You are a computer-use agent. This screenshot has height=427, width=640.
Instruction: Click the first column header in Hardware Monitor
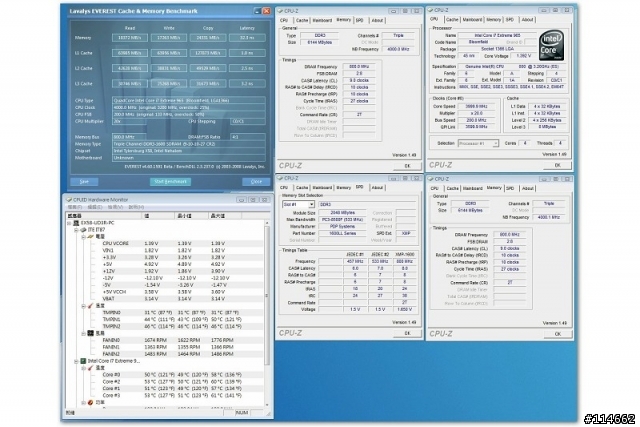pyautogui.click(x=103, y=216)
